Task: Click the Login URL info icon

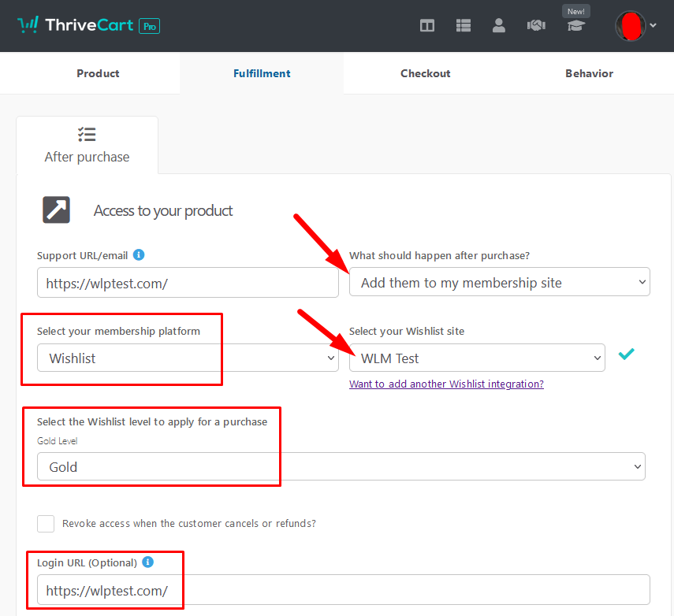Action: point(148,562)
